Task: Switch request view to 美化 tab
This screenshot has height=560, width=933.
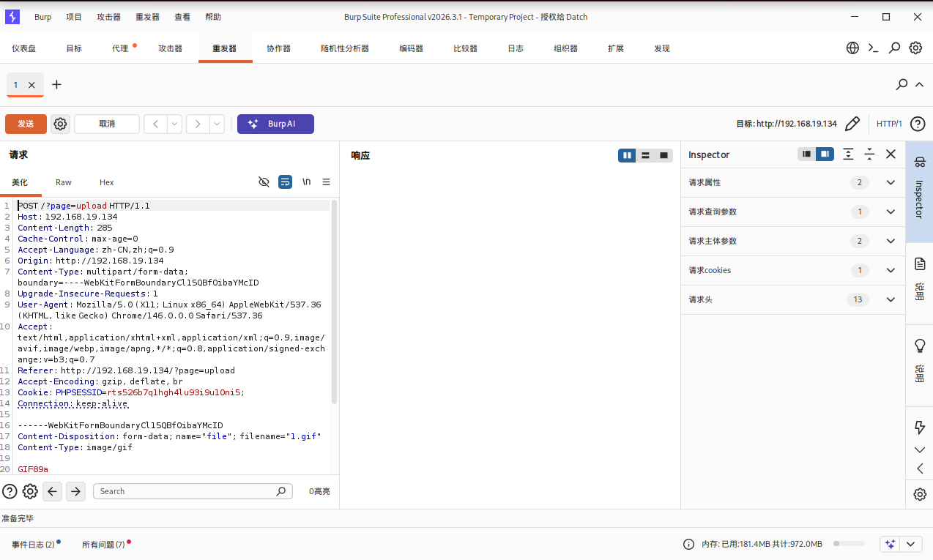Action: pos(20,182)
